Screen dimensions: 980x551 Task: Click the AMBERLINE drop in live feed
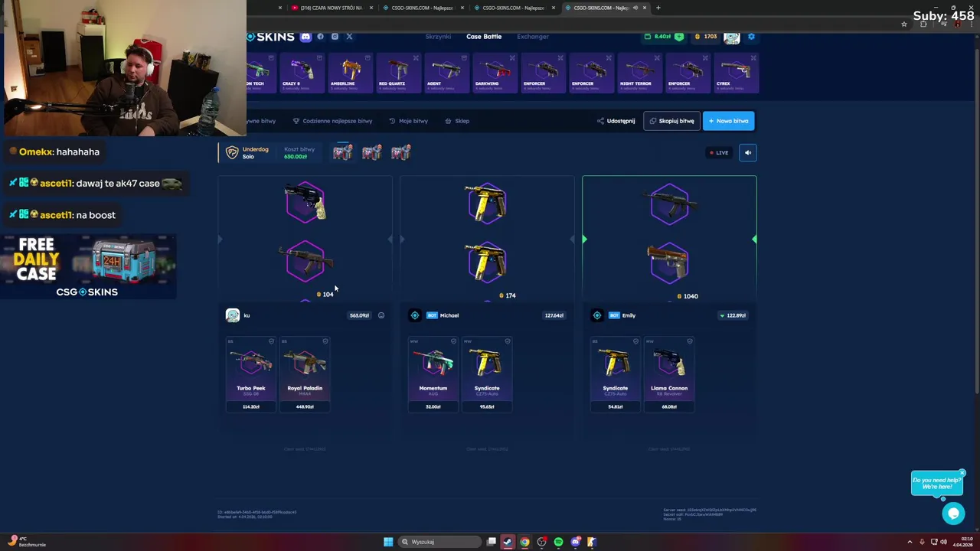(351, 73)
